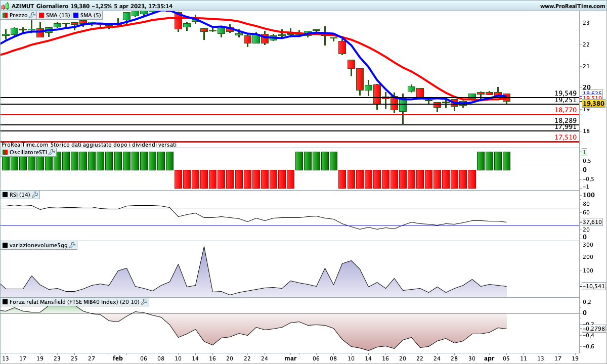Click the -0,6 Mansfield scale label
The width and height of the screenshot is (607, 364).
[x=588, y=346]
